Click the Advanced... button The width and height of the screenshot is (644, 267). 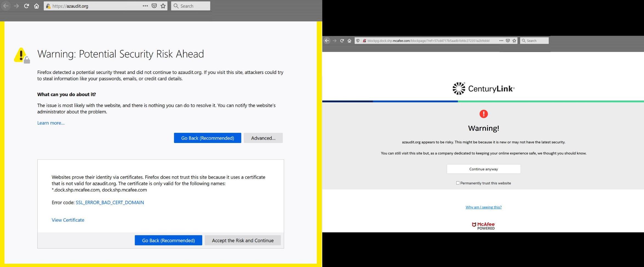(263, 138)
